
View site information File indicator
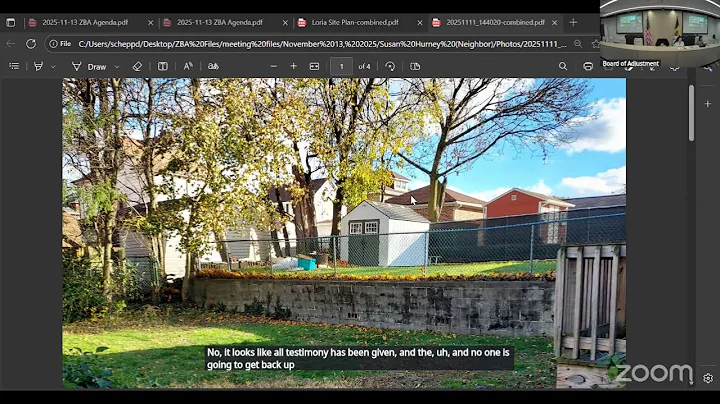(60, 44)
